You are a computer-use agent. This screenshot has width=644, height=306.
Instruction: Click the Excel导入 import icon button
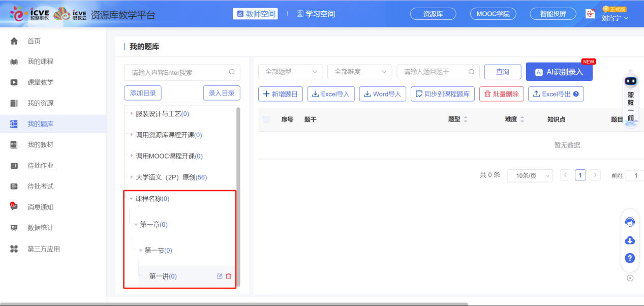pos(330,94)
